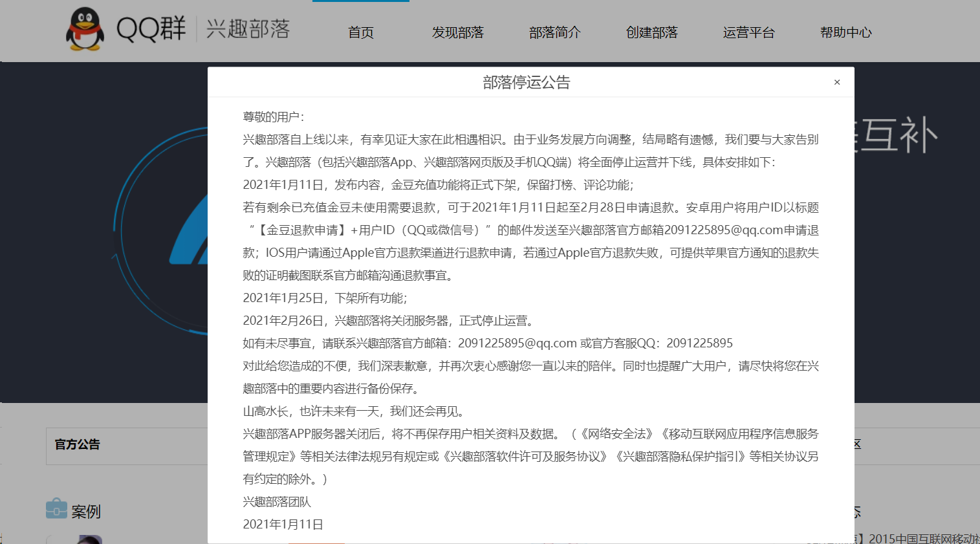Click the briefcase icon beside 案例

tap(56, 508)
